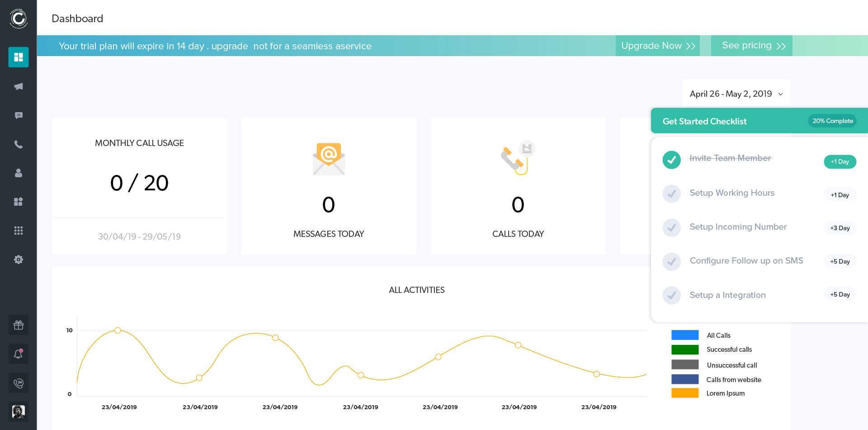Screen dimensions: 868x430
Task: Open the settings gear in sidebar
Action: [19, 260]
